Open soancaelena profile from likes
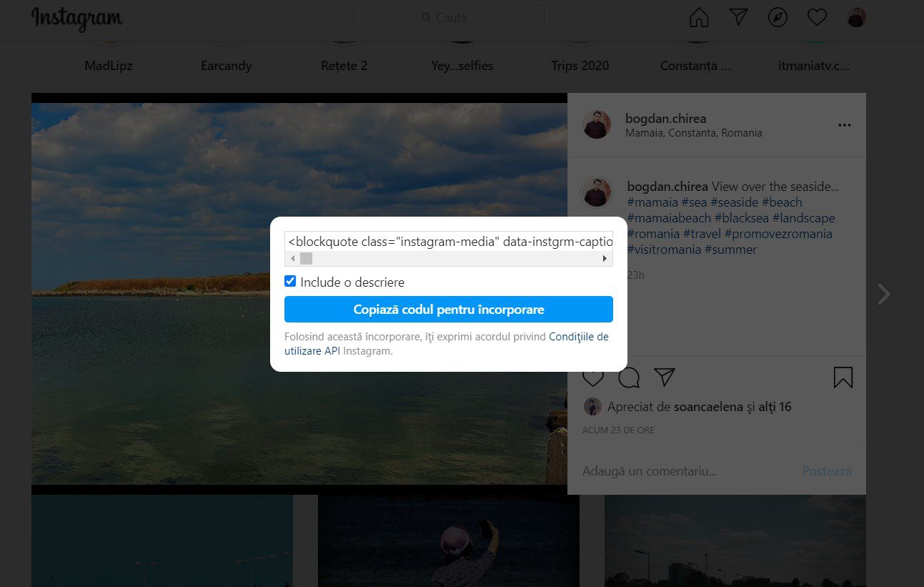This screenshot has height=587, width=924. click(x=708, y=407)
